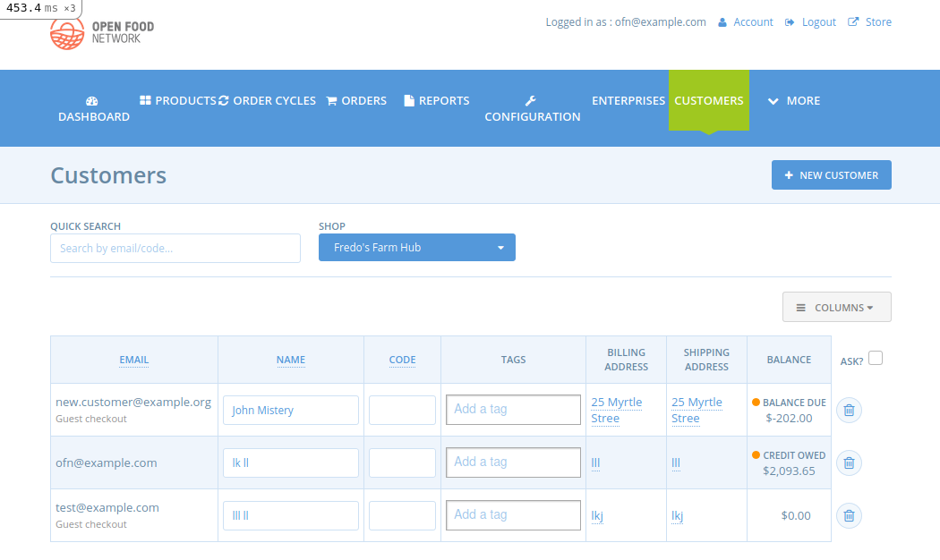
Task: Open the Orders menu item
Action: [356, 100]
